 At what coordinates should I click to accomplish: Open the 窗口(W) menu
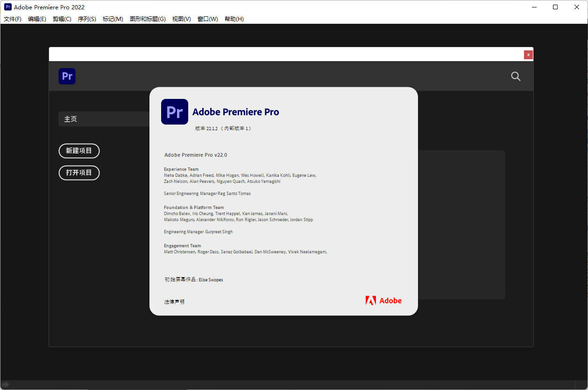click(x=208, y=19)
